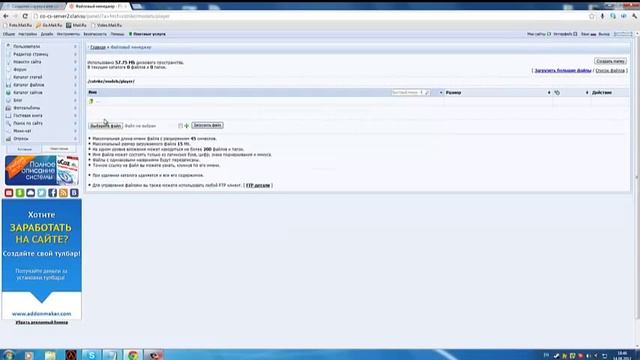Click the Выберите файл button
The image size is (640, 360).
coord(106,126)
